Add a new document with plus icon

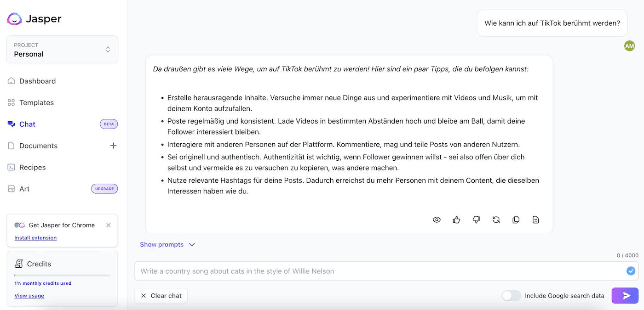(x=113, y=146)
